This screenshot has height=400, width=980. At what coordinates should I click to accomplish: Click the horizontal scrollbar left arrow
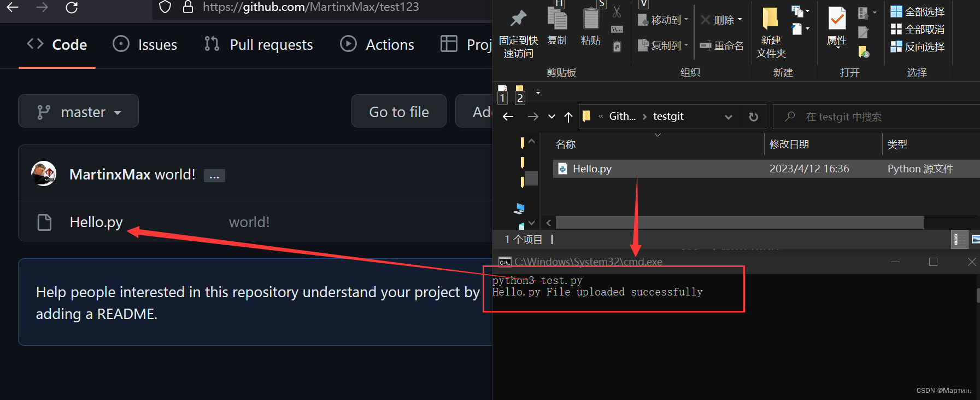[x=549, y=223]
